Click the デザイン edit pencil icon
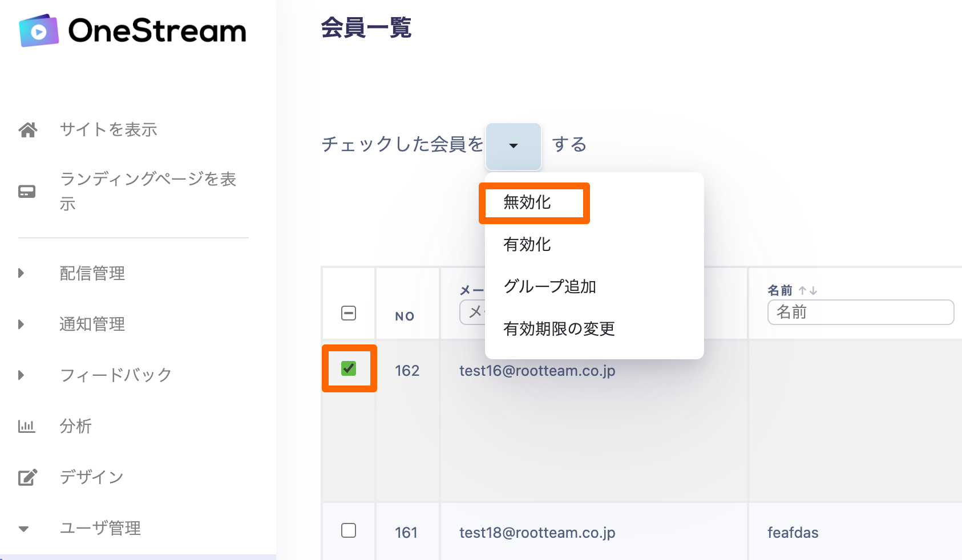 [28, 477]
